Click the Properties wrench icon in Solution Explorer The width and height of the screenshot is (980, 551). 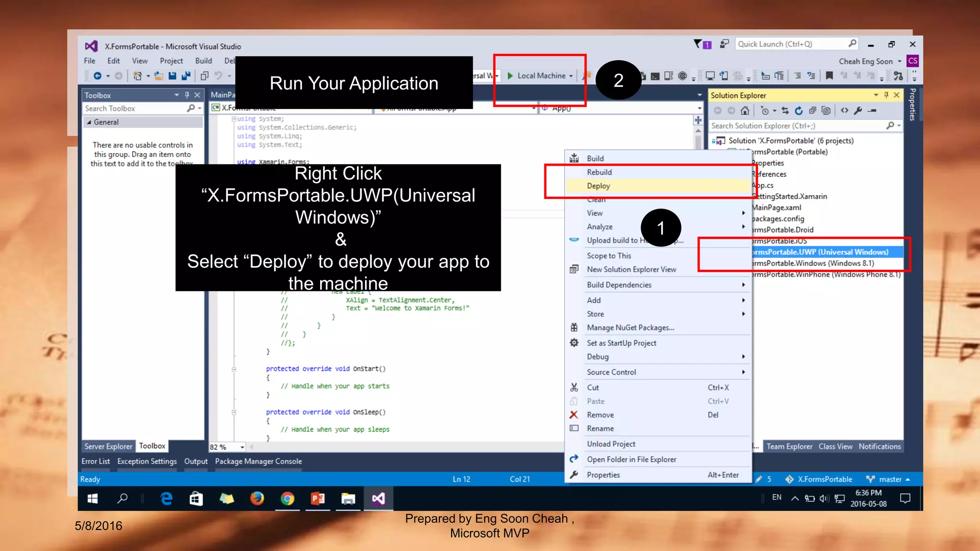coord(858,111)
